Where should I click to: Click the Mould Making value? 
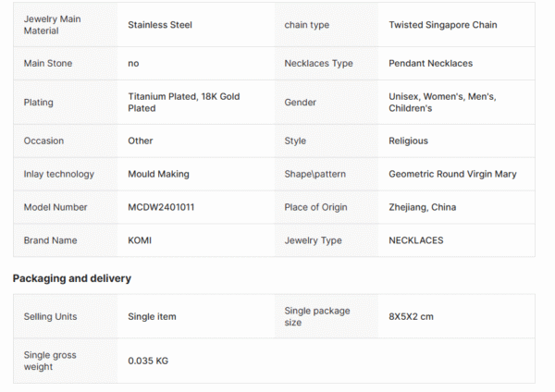click(x=158, y=174)
